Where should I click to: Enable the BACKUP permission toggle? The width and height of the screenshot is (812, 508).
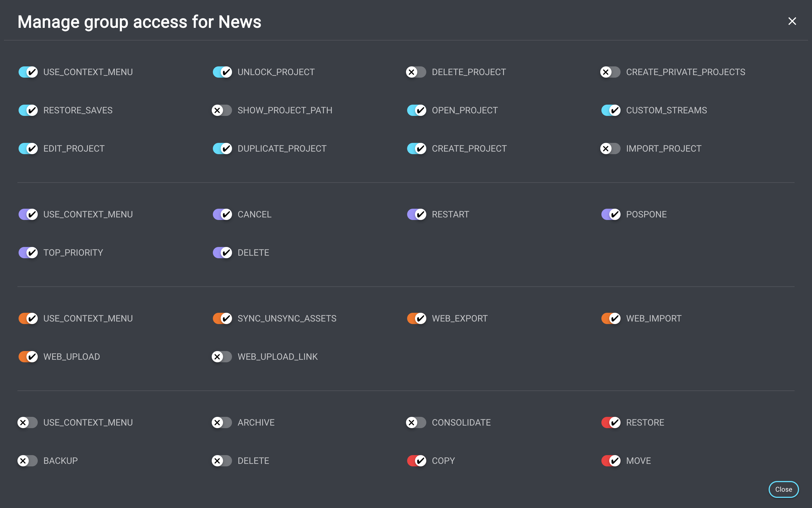click(x=28, y=461)
